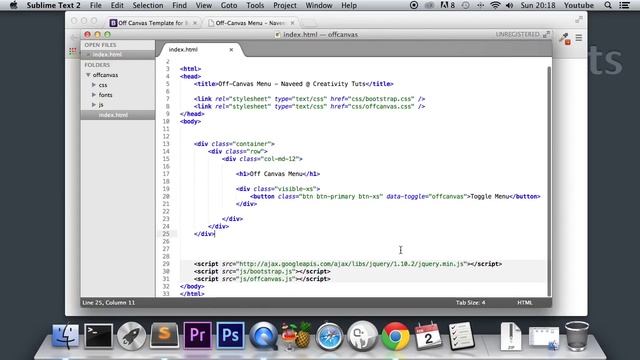Image resolution: width=640 pixels, height=360 pixels.
Task: Open Terminal from the Dock
Action: (x=98, y=336)
